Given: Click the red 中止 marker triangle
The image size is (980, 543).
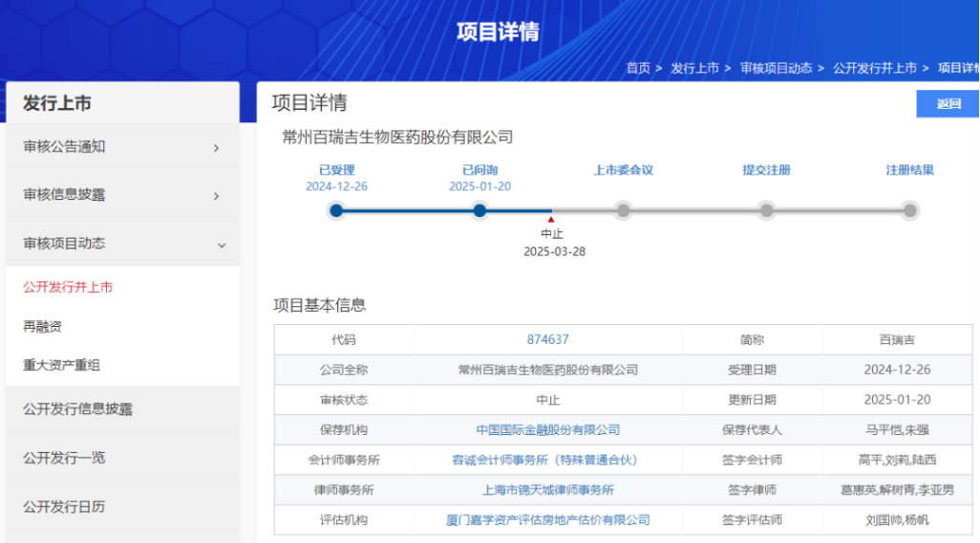Looking at the screenshot, I should coord(551,220).
